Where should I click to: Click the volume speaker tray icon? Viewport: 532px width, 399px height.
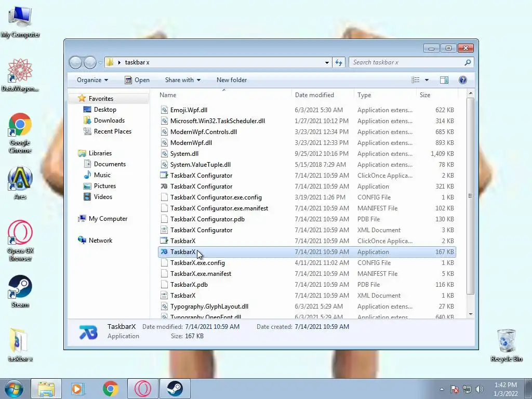tap(480, 389)
